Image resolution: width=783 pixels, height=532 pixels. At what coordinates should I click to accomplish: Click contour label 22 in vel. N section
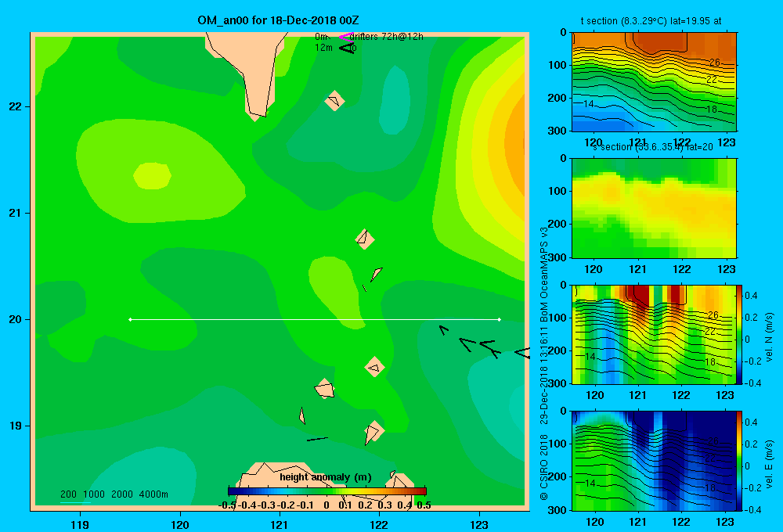[709, 332]
